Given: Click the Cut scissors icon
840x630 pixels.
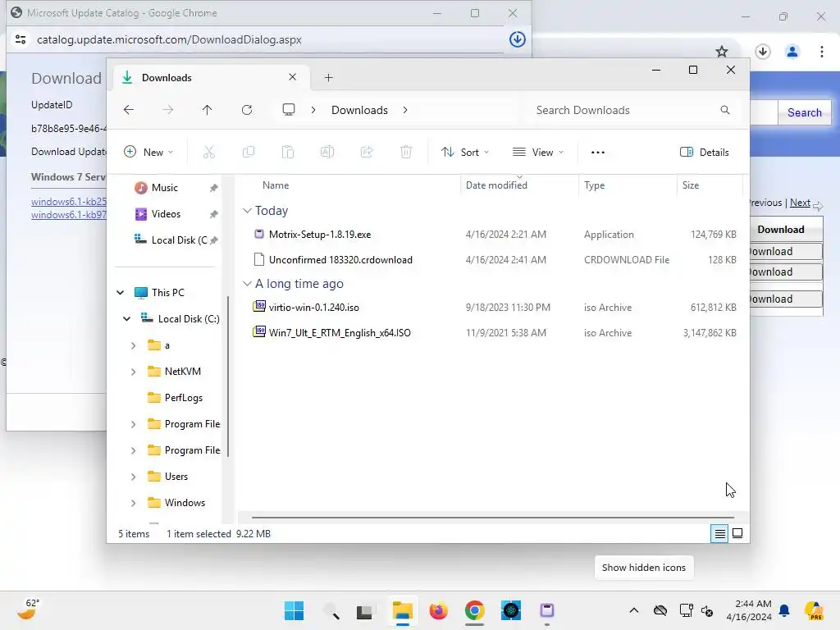Looking at the screenshot, I should (209, 152).
